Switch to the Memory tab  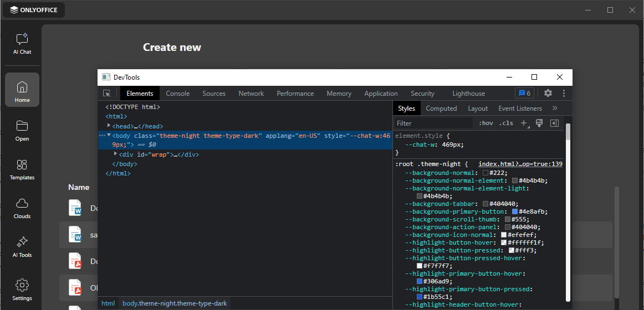[339, 94]
